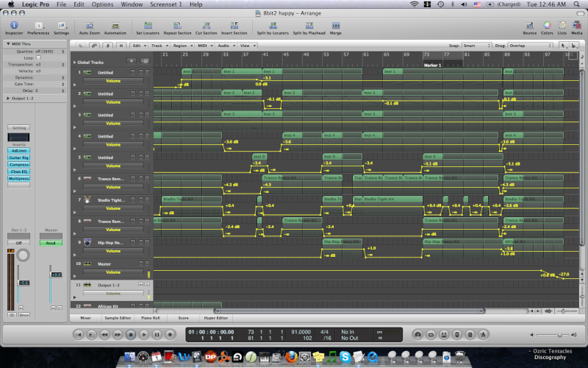The width and height of the screenshot is (588, 368).
Task: Click the hierarchy up-arrow button
Action: (x=81, y=46)
